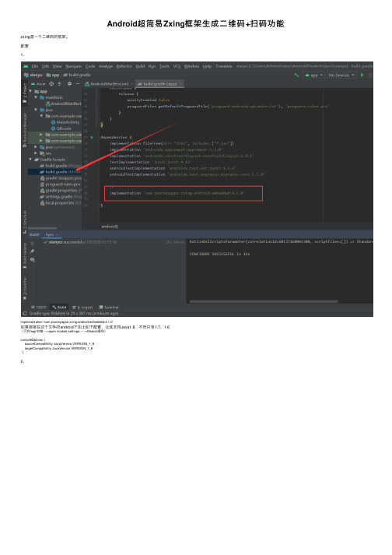392x555 pixels.
Task: Collapse the java folder
Action: tap(36, 110)
